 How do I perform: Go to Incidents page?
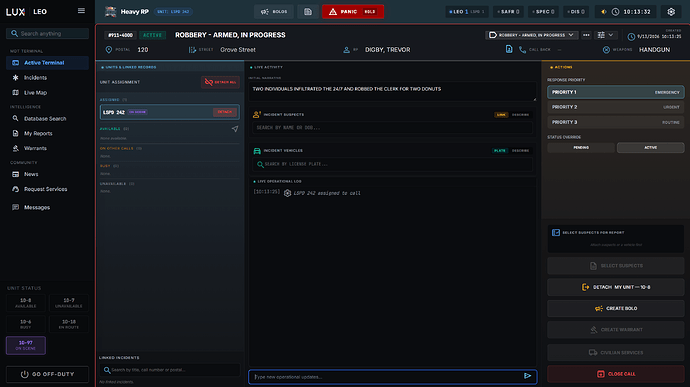tap(48, 77)
